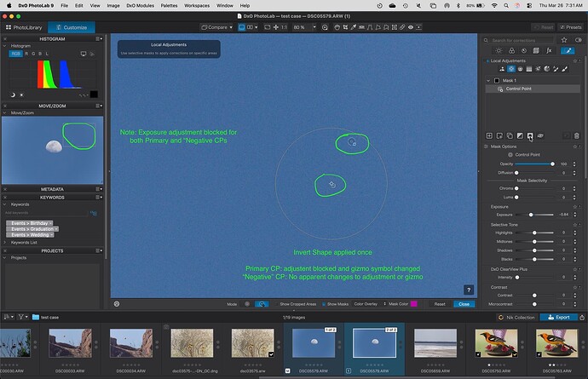Open the Compare dropdown
Screen dimensions: 588x379
point(216,27)
